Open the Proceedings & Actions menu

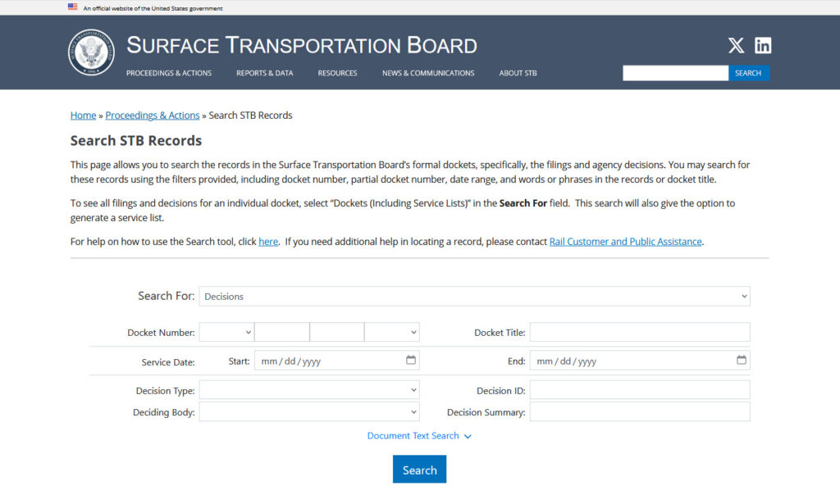click(x=169, y=73)
